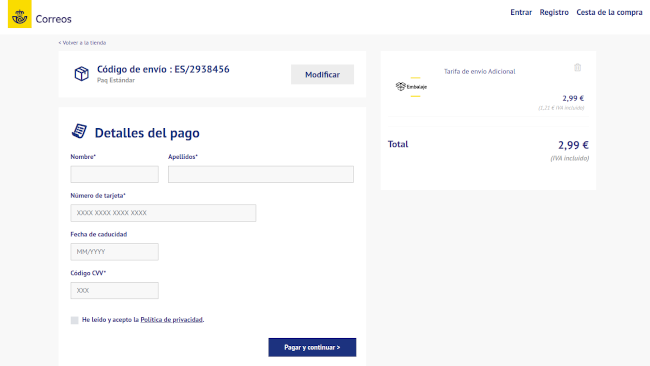Click the Total amount 2,99 €
The height and width of the screenshot is (366, 650).
point(573,145)
